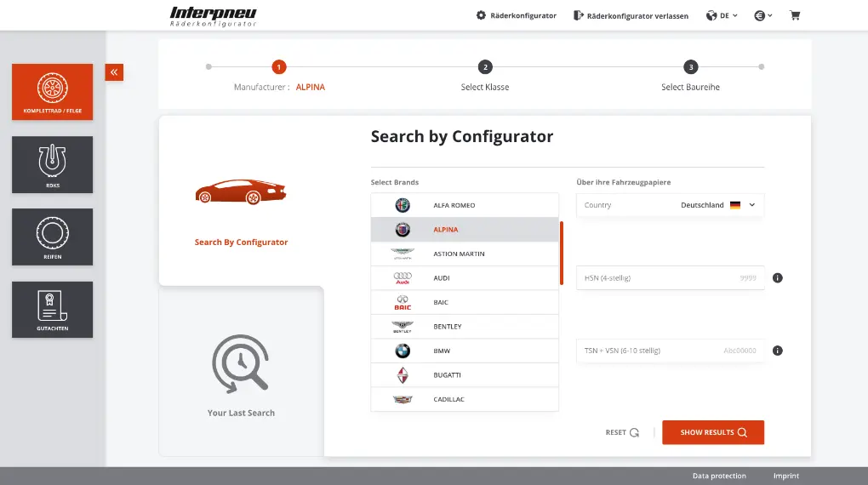Click the SHOW RESULTS button
The image size is (868, 485).
coord(713,432)
